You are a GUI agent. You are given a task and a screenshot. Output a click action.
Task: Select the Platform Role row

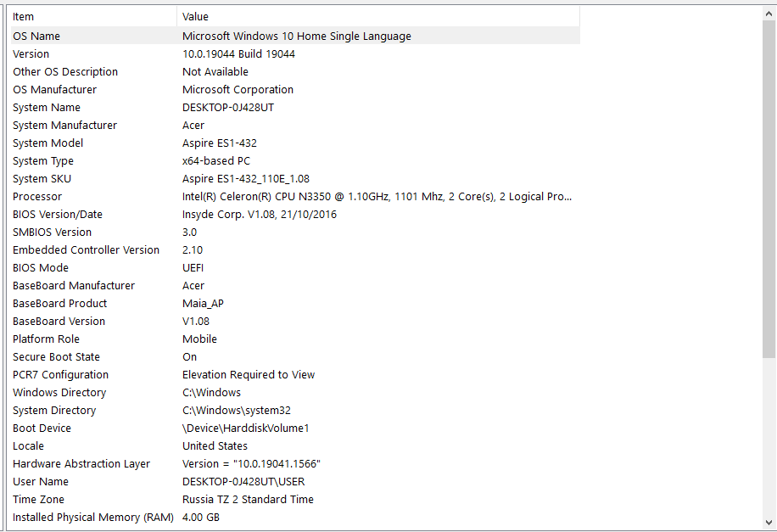tap(295, 339)
